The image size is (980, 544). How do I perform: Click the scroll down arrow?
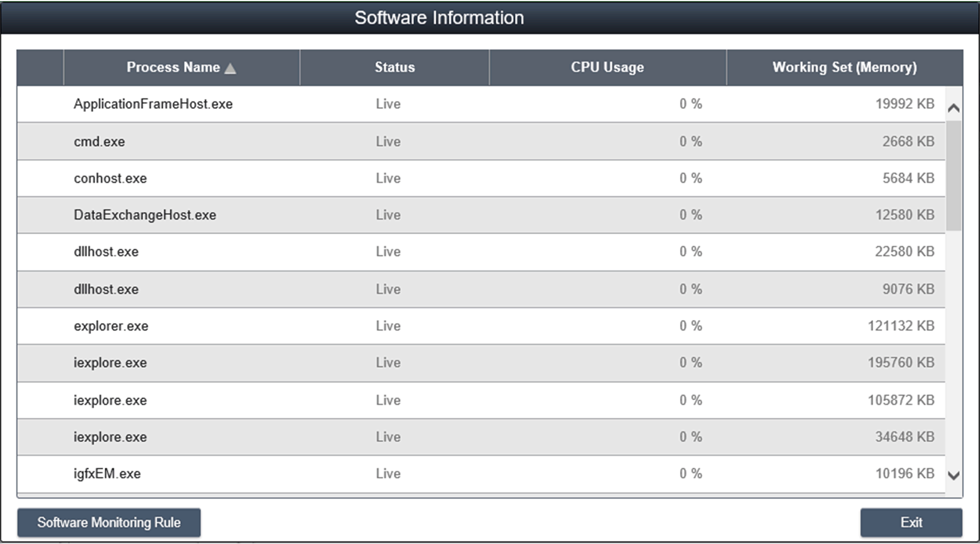(x=953, y=475)
